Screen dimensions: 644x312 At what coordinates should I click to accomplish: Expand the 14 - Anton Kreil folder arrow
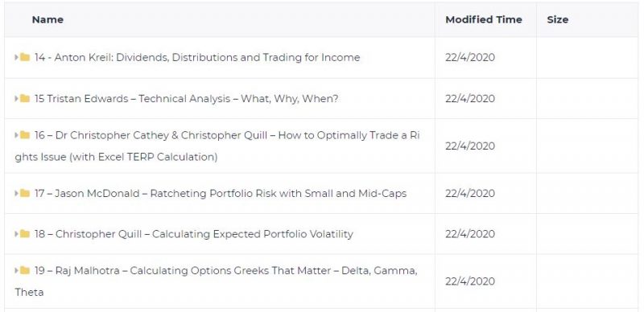[x=16, y=57]
